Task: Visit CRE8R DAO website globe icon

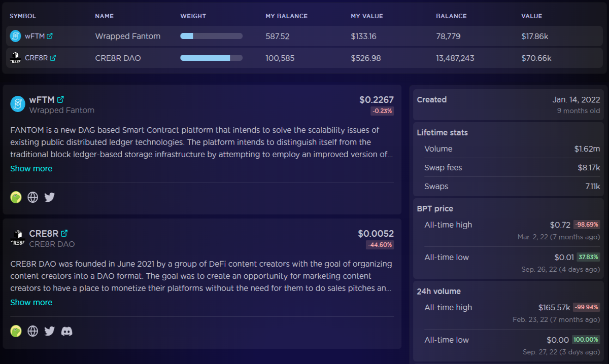Action: pyautogui.click(x=33, y=331)
